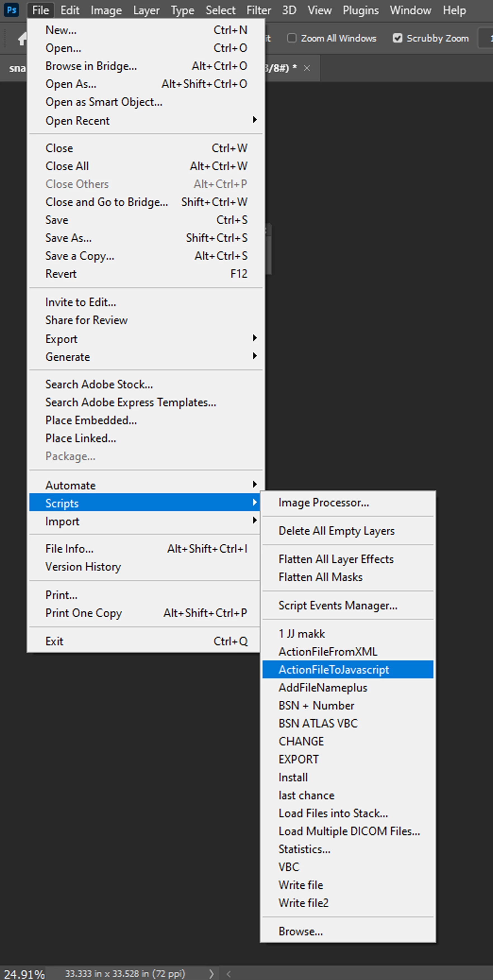Image resolution: width=493 pixels, height=980 pixels.
Task: Open the Image menu
Action: (106, 10)
